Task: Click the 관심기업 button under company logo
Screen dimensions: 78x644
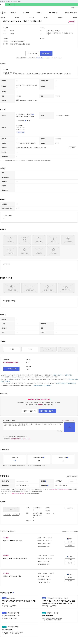Action: click(x=7, y=514)
